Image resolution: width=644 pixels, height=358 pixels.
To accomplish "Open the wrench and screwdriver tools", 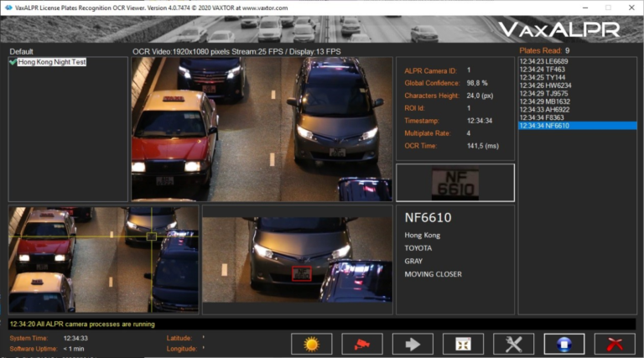I will (513, 344).
